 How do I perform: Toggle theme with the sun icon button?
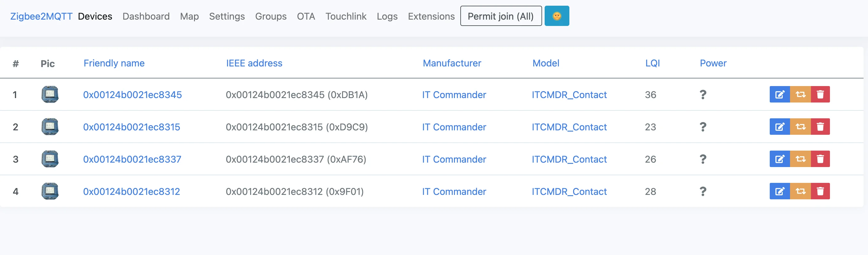click(x=556, y=16)
